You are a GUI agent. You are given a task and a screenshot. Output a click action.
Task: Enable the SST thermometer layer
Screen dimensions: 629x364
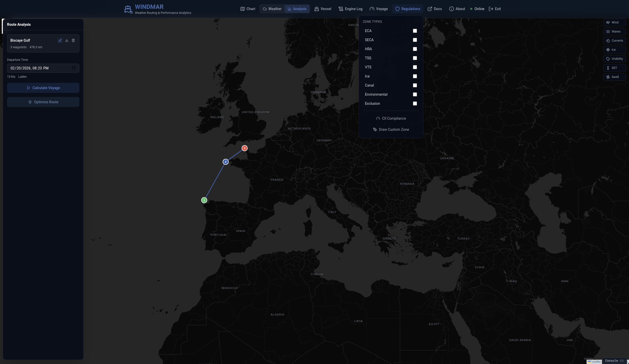coord(614,68)
